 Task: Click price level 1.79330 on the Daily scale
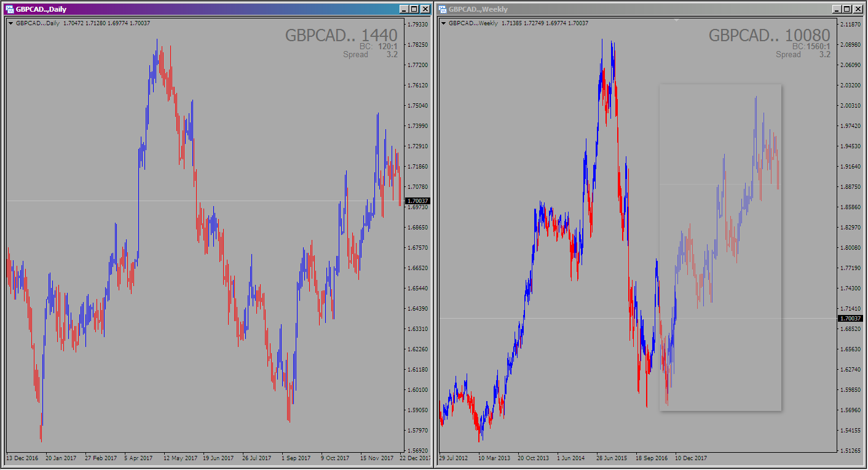click(417, 25)
